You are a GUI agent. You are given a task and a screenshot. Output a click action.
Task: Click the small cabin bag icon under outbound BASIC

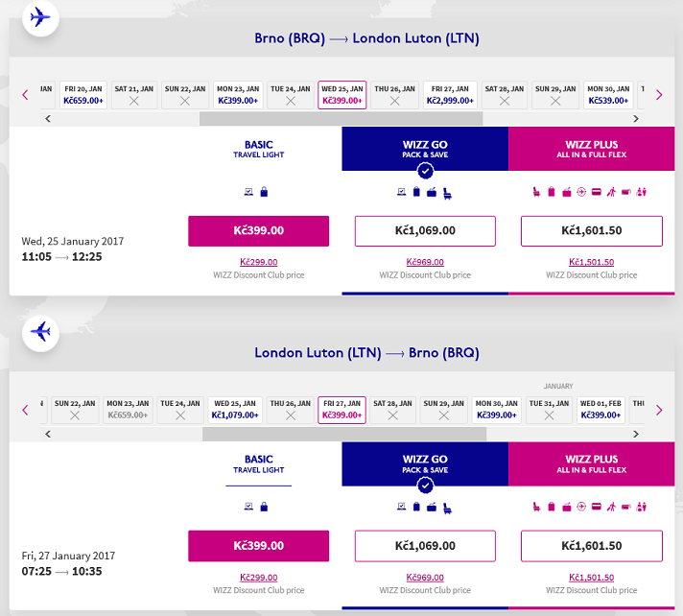(264, 192)
